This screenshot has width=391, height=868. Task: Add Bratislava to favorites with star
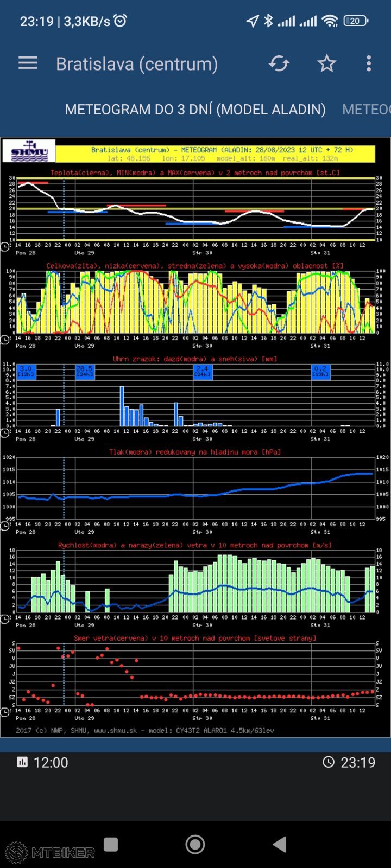(326, 63)
